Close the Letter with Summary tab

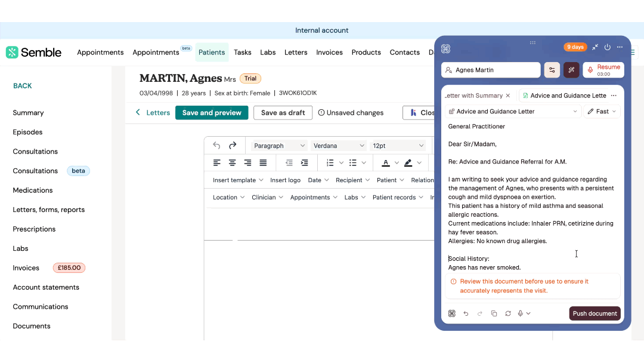[x=508, y=96]
